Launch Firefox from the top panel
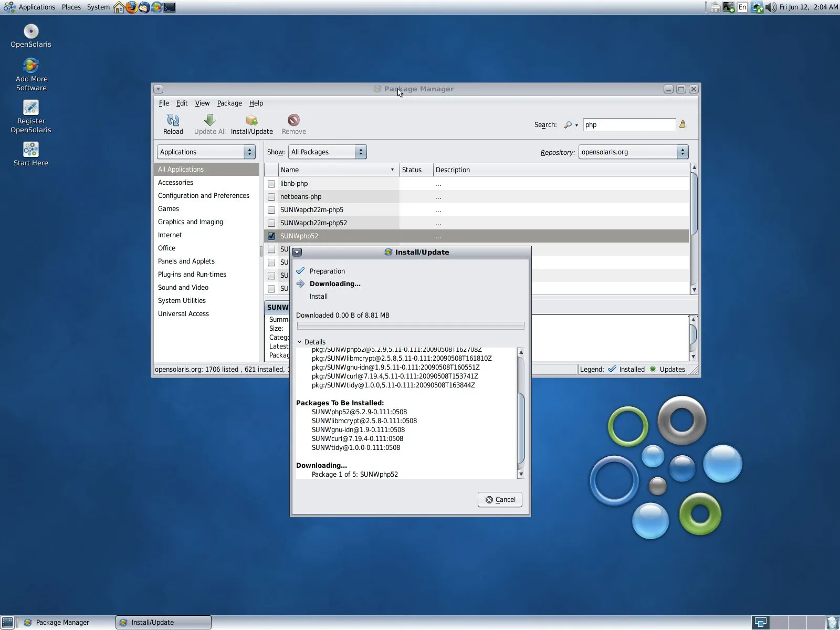 pos(131,7)
